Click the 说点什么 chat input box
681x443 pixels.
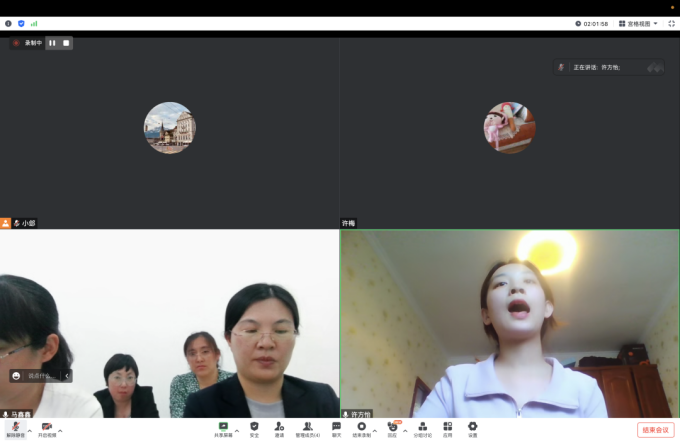tap(40, 376)
